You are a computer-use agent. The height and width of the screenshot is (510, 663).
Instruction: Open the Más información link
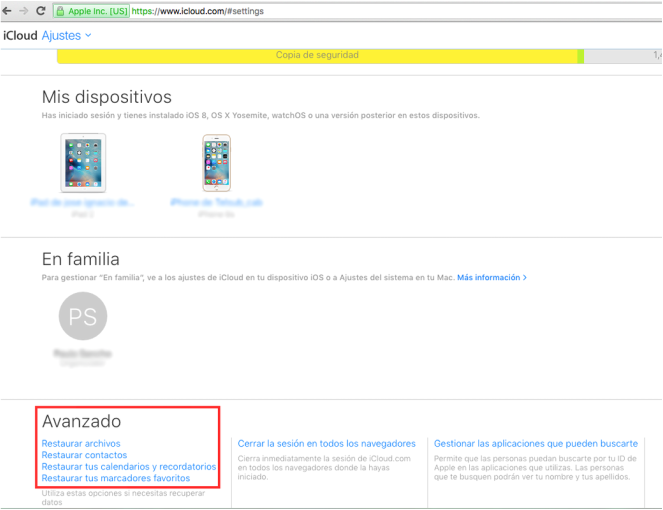pyautogui.click(x=488, y=277)
